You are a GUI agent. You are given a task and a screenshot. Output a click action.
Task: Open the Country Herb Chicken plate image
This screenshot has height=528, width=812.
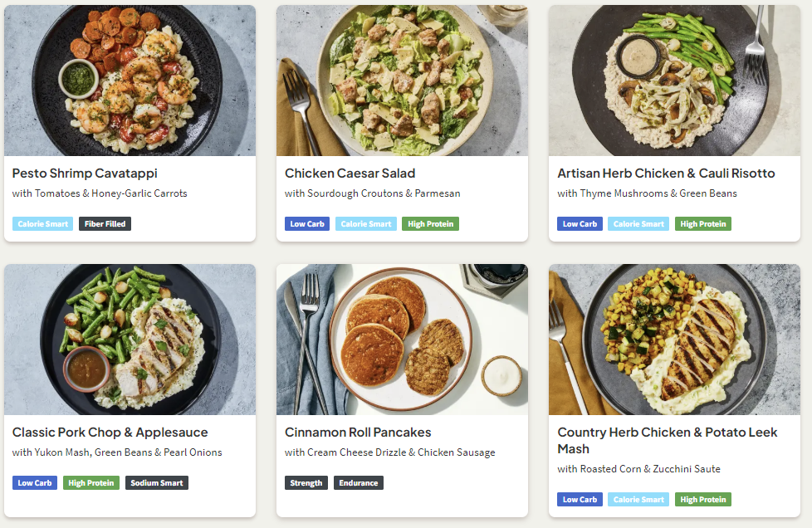[x=675, y=340]
